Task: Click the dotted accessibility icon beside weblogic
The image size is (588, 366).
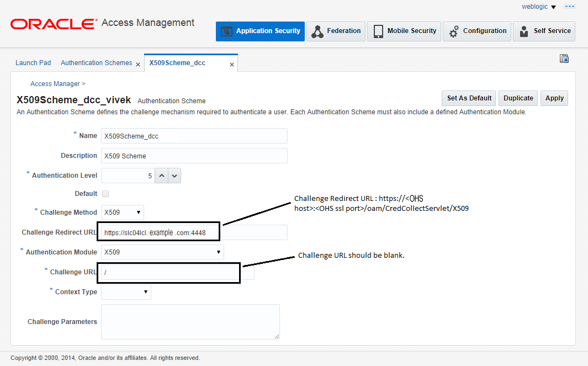Action: [x=570, y=7]
